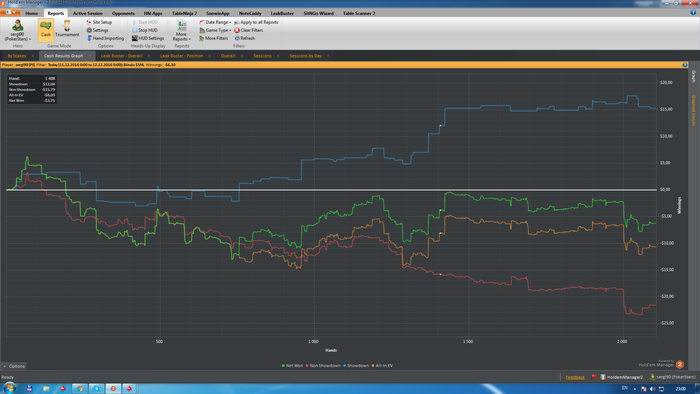
Task: Open Skype from the taskbar
Action: coord(96,388)
